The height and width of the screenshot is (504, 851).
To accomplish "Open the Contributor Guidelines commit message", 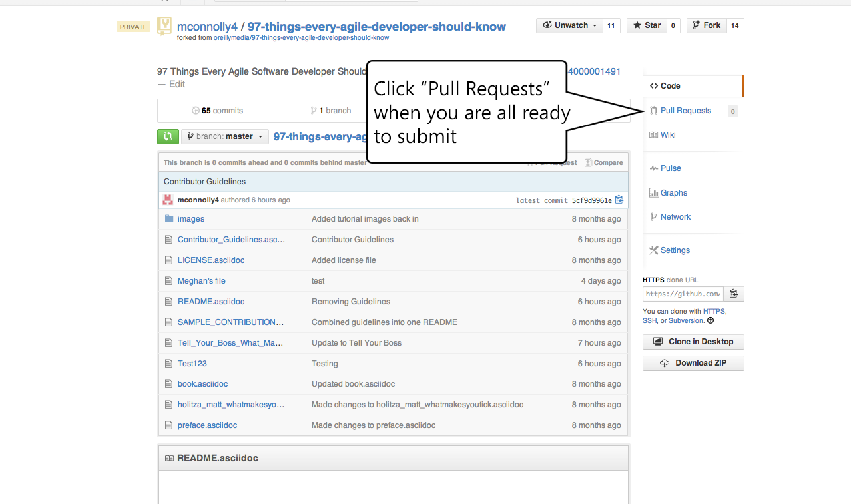I will pos(204,182).
